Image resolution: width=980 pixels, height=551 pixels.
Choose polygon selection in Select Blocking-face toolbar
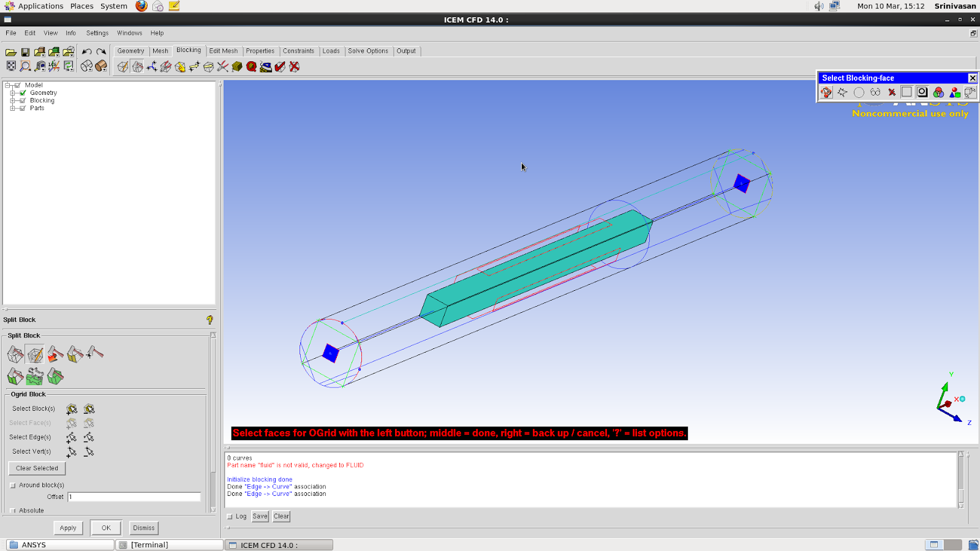(842, 92)
